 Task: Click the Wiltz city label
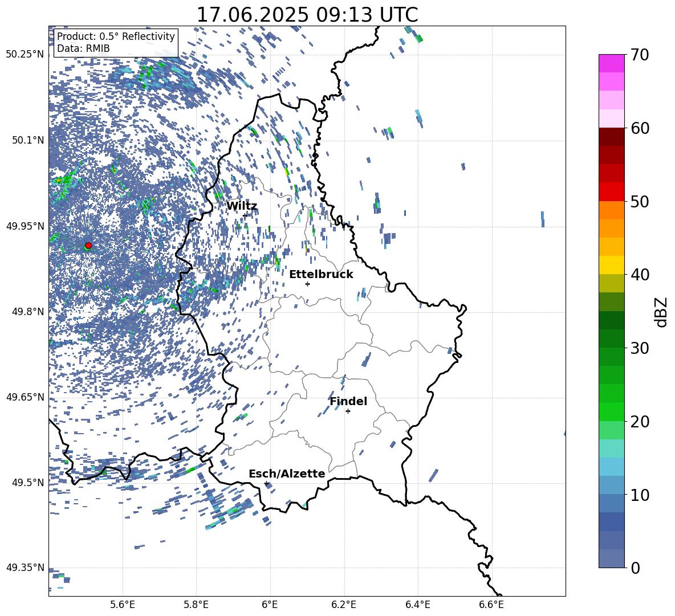point(242,206)
